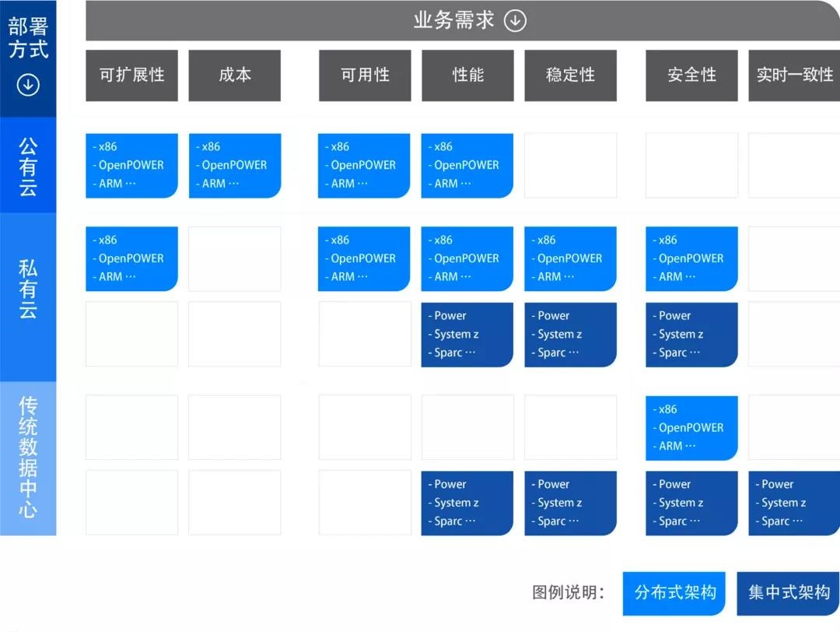Click the circled down-arrow under 部署方式
Screen dimensions: 840x632
point(28,85)
